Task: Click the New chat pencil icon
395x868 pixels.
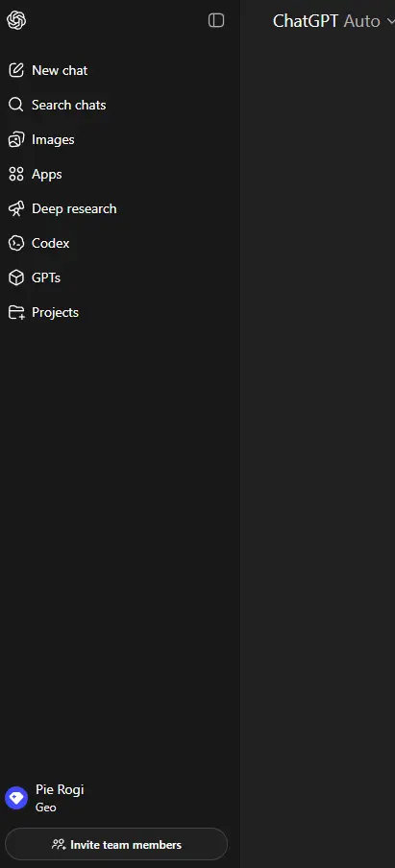Action: click(x=16, y=70)
